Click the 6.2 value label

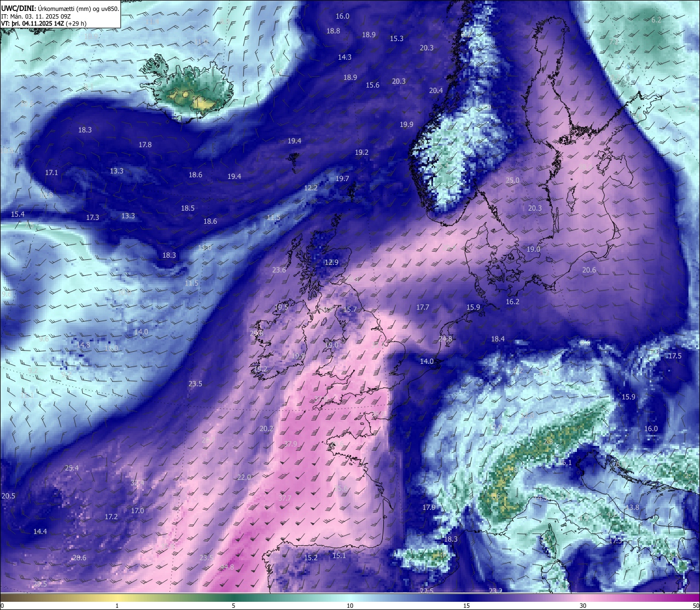pos(656,20)
